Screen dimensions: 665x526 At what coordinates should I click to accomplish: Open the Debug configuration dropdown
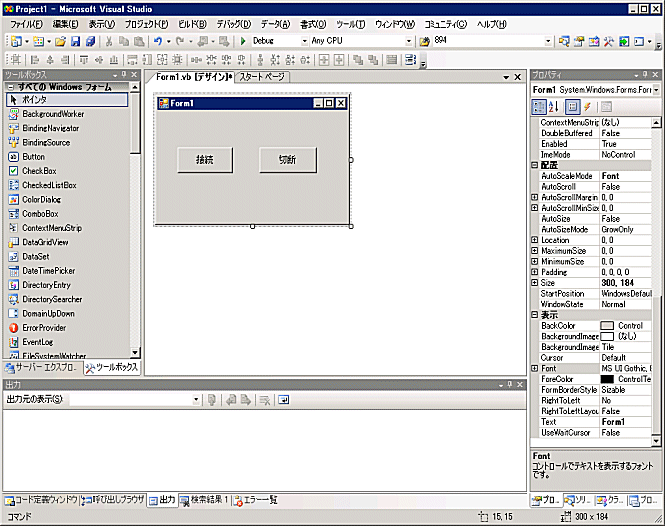click(304, 41)
